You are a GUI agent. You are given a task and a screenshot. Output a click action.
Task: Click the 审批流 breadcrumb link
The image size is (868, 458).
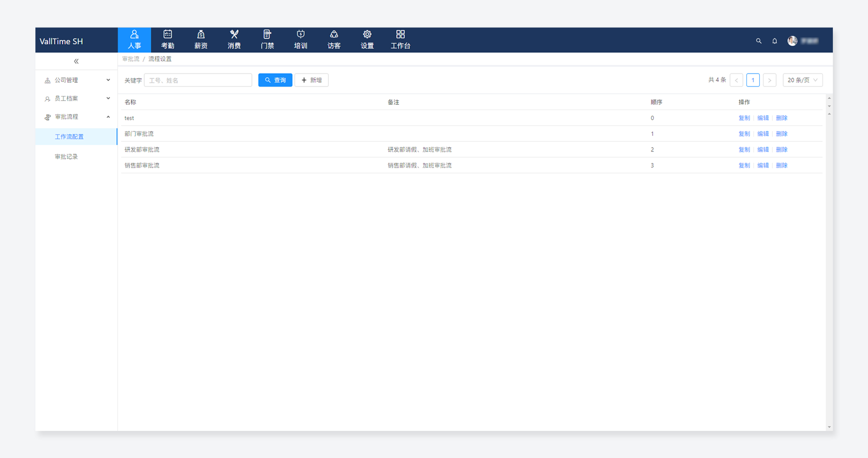point(131,59)
